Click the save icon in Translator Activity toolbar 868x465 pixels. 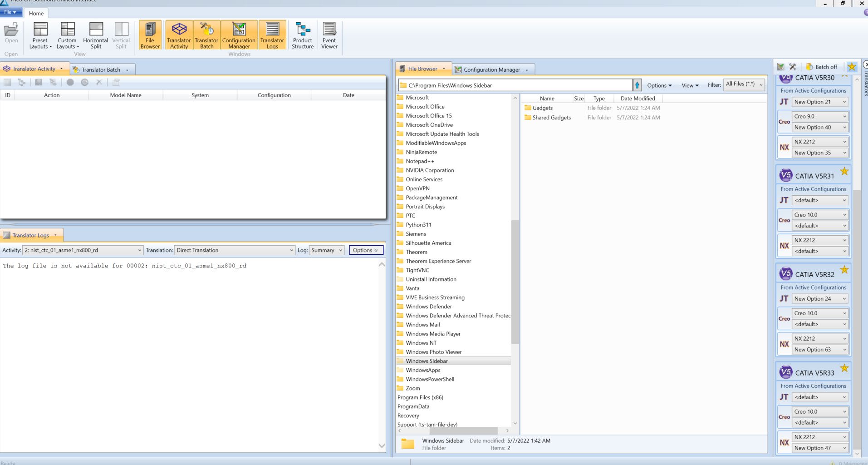pos(39,82)
